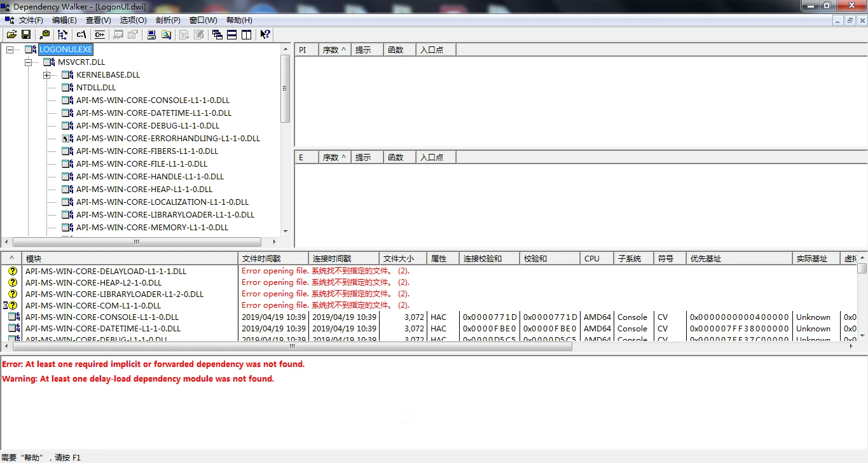Click the tree pane scroll down arrow
Screen dimensions: 868x463
click(x=286, y=231)
